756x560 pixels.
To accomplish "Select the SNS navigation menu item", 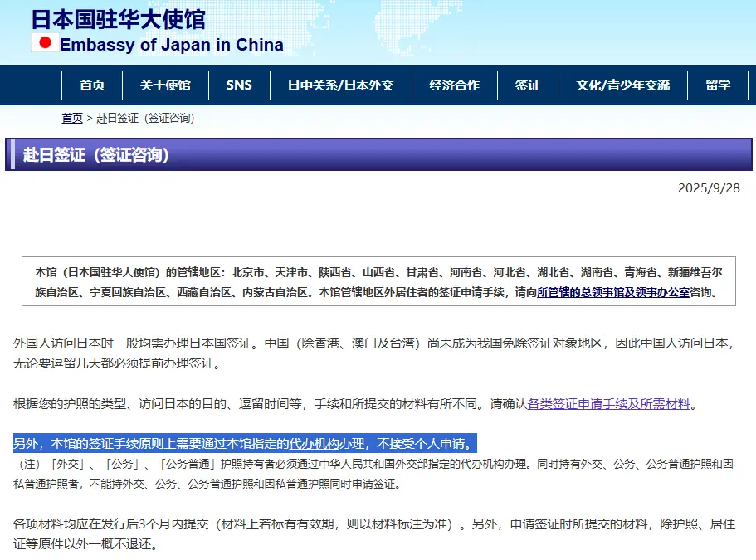I will (239, 85).
